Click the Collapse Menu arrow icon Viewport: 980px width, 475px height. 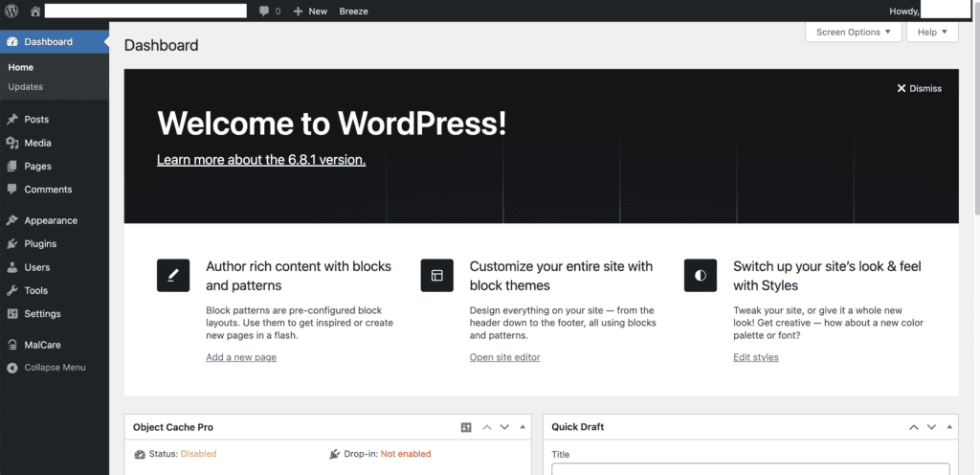[11, 368]
